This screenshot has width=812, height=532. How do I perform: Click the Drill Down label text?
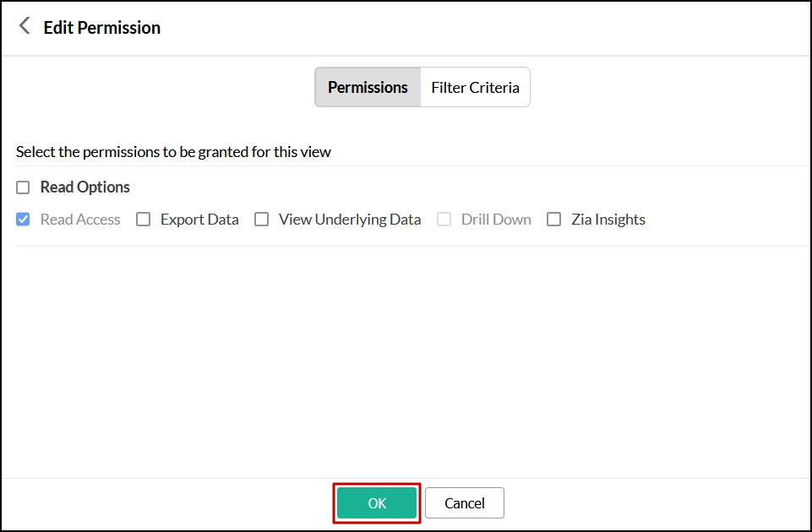(496, 220)
